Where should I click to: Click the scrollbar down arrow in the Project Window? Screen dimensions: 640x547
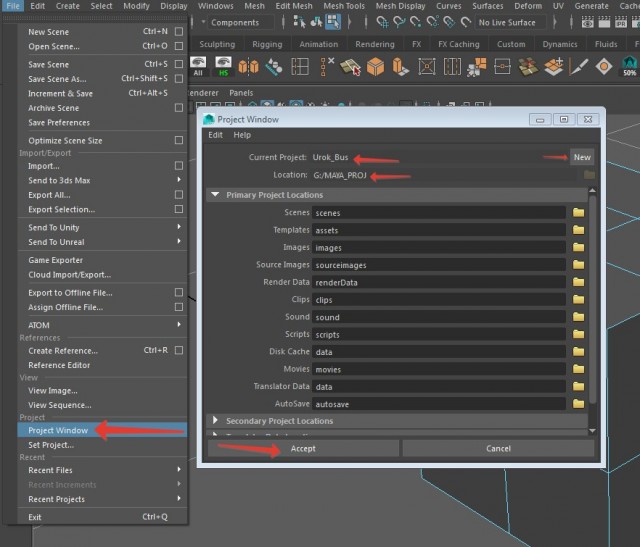point(592,431)
